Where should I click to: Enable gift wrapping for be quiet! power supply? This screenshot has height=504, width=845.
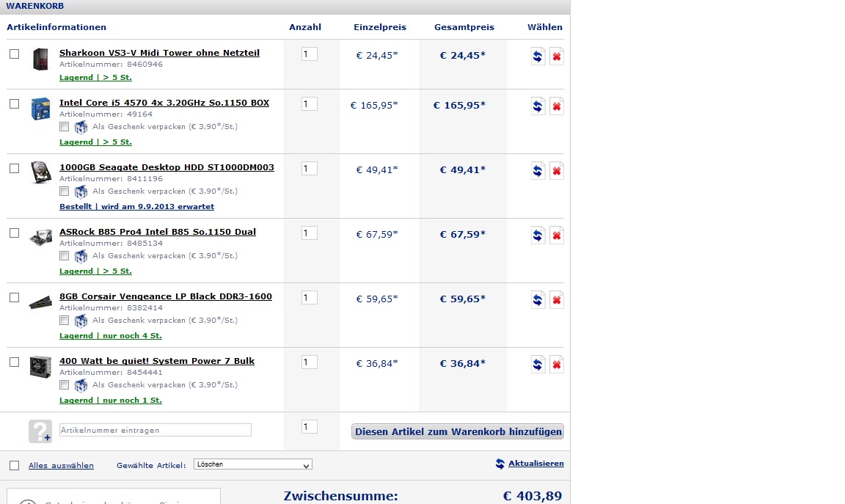pyautogui.click(x=64, y=385)
